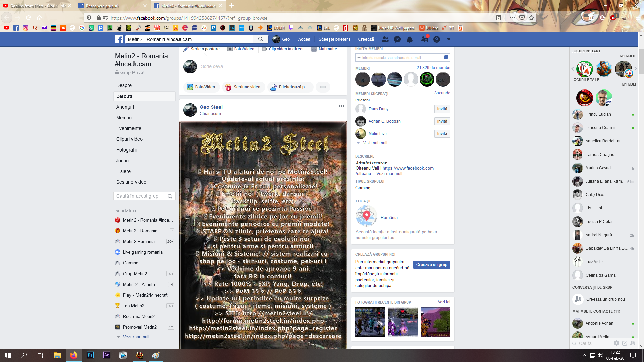Select the Despre section in group menu
The width and height of the screenshot is (644, 362).
pyautogui.click(x=145, y=85)
